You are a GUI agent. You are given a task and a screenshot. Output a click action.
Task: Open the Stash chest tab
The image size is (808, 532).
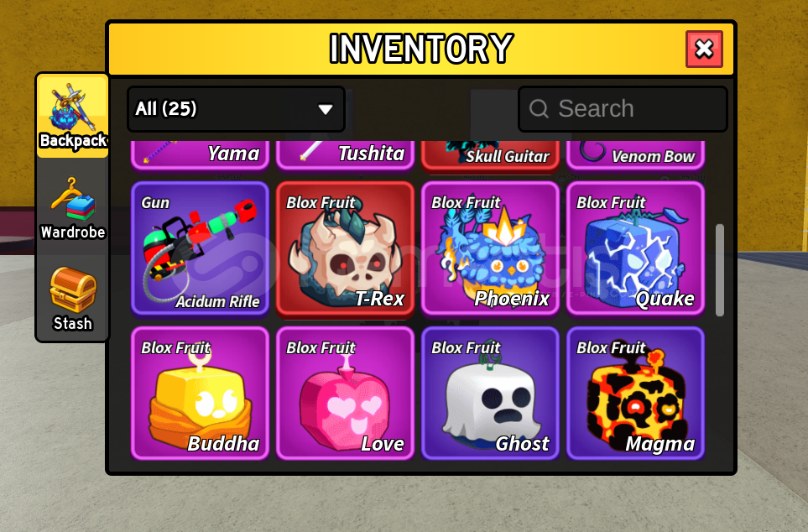(73, 299)
